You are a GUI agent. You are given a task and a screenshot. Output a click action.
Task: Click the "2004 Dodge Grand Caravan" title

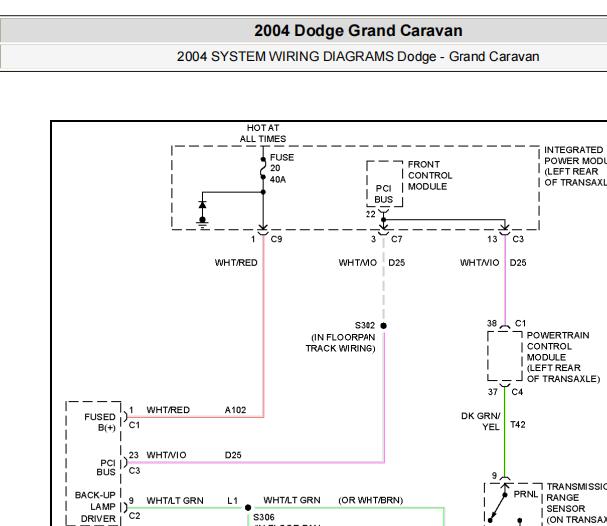(358, 31)
